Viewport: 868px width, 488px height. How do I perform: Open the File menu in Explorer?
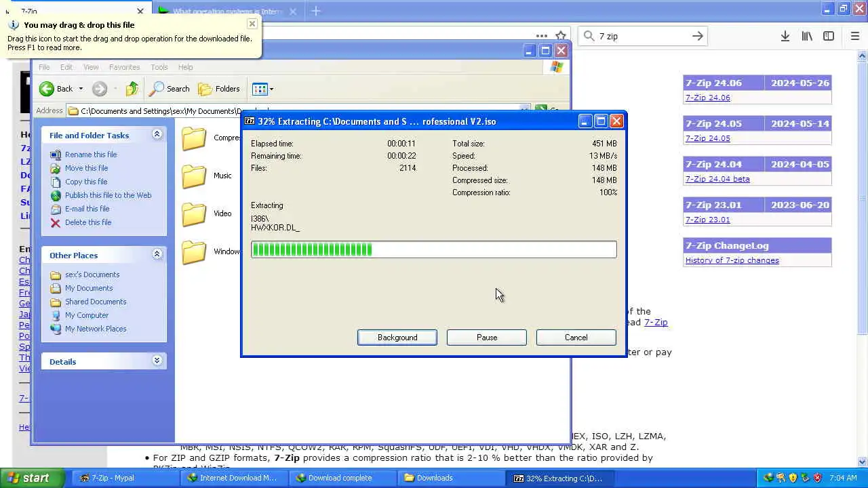coord(44,67)
